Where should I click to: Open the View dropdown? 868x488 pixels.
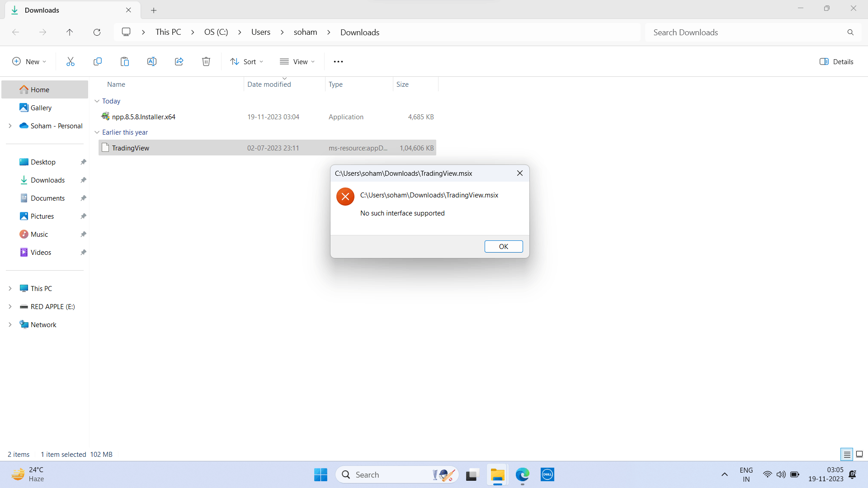point(297,61)
